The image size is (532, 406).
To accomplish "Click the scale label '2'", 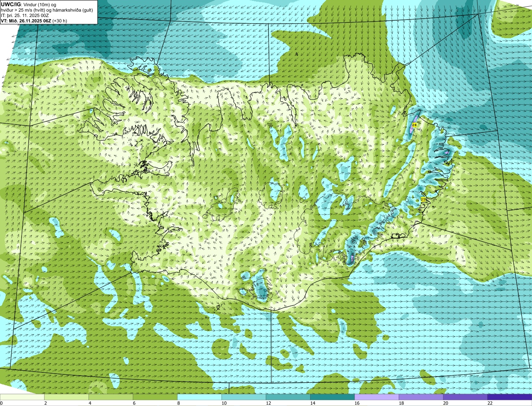I will pos(45,403).
